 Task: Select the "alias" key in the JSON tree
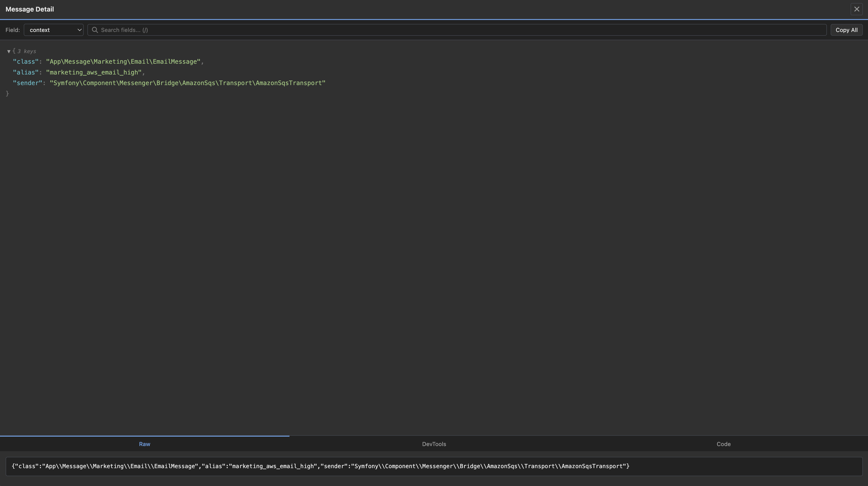pyautogui.click(x=25, y=72)
